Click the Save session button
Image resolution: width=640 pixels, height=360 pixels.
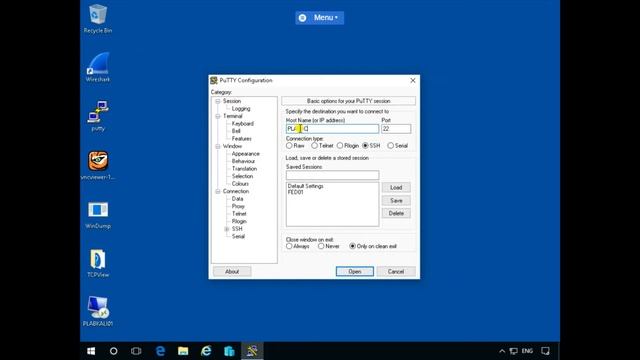[x=396, y=201]
